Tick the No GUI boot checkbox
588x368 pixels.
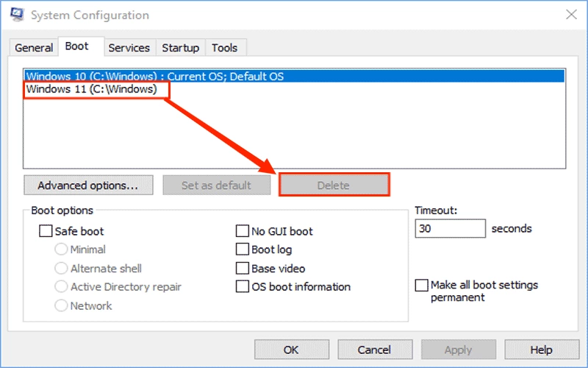point(243,231)
